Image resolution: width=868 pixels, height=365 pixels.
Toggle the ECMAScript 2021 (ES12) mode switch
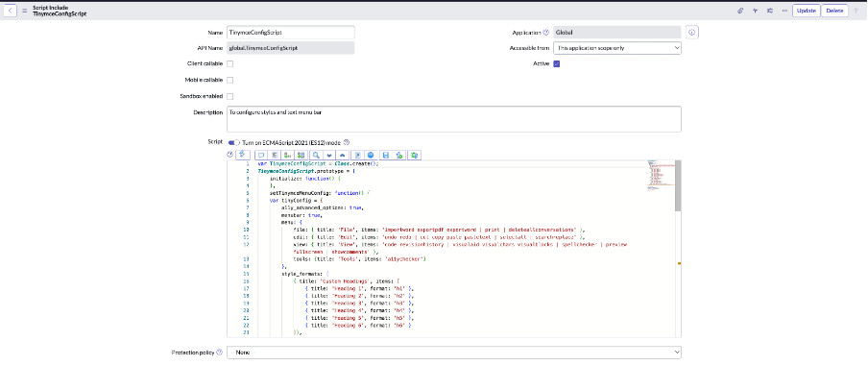(234, 142)
